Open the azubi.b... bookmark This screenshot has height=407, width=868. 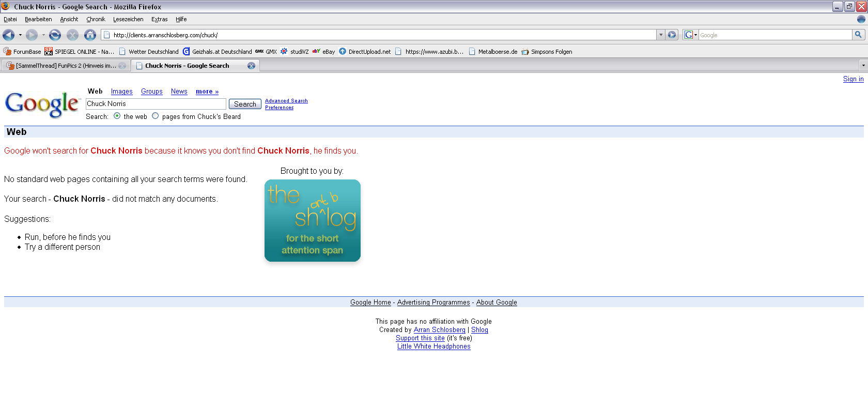click(x=429, y=51)
